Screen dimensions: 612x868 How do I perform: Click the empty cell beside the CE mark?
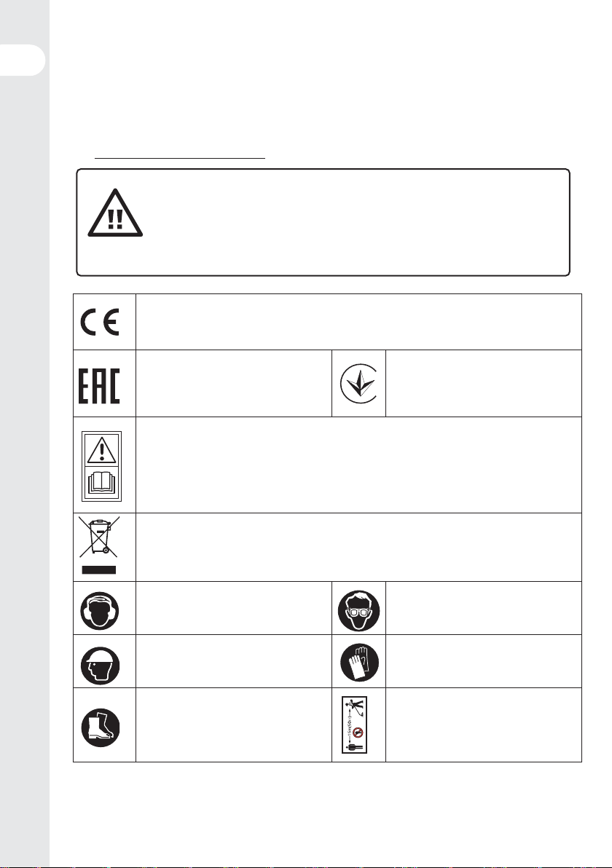359,322
